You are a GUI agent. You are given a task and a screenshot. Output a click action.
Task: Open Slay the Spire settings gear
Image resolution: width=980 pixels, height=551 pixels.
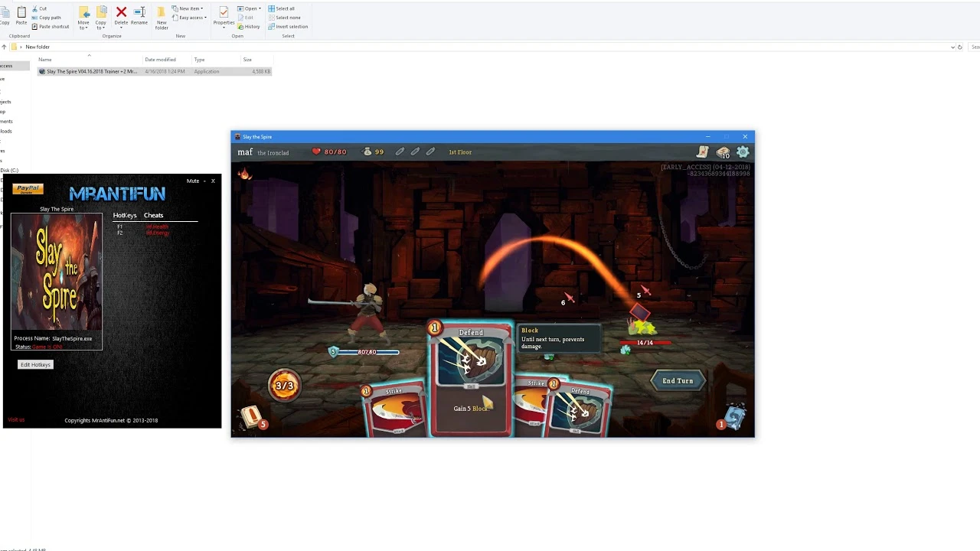pyautogui.click(x=742, y=152)
